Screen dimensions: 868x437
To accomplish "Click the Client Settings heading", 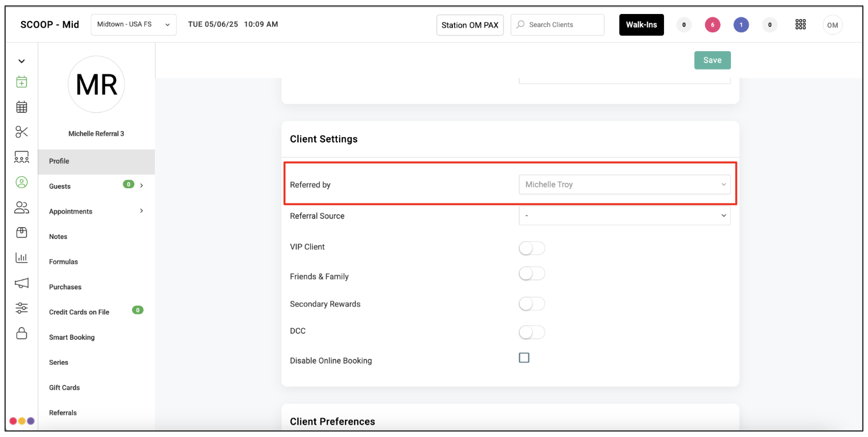I will 324,139.
